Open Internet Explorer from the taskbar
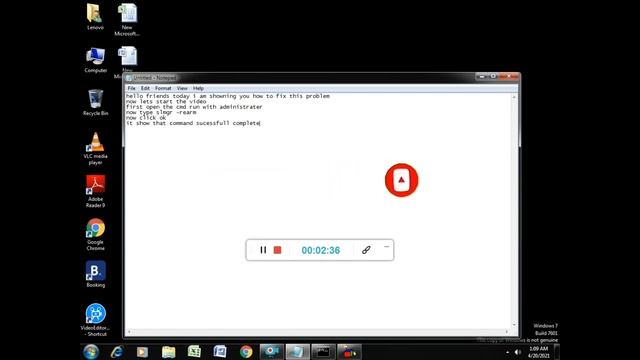Image resolution: width=640 pixels, height=360 pixels. (117, 351)
